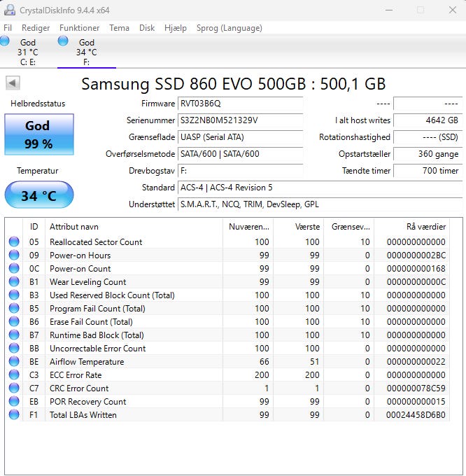The width and height of the screenshot is (466, 476).
Task: Switch to the F: drive tab
Action: point(86,52)
